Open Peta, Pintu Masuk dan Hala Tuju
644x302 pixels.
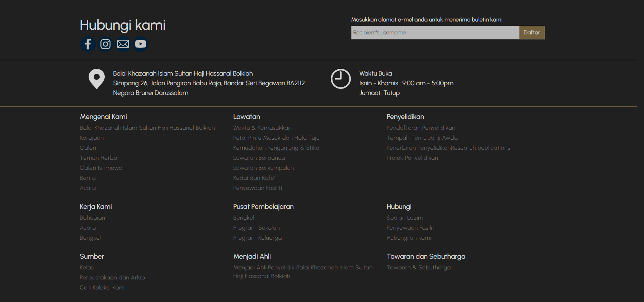point(276,138)
